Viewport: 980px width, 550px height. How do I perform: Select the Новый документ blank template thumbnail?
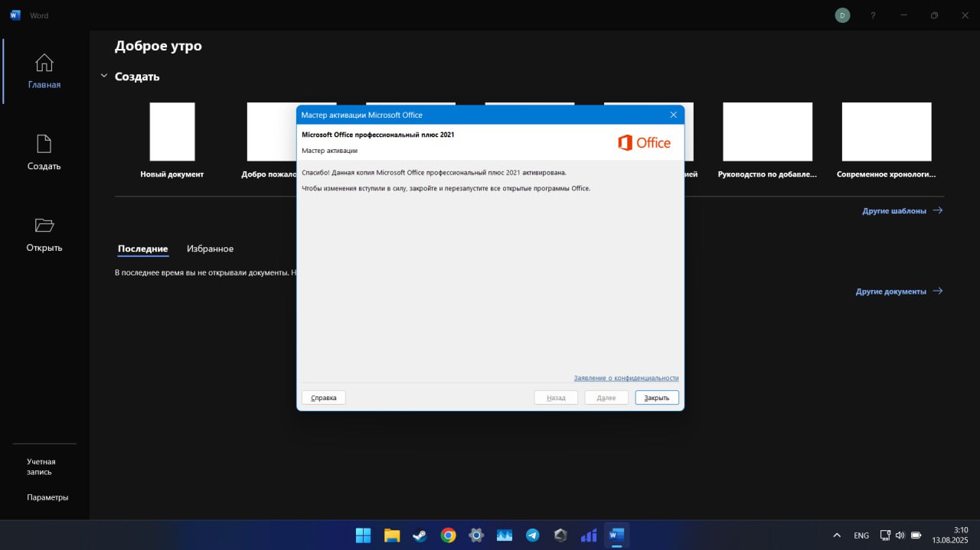[172, 132]
